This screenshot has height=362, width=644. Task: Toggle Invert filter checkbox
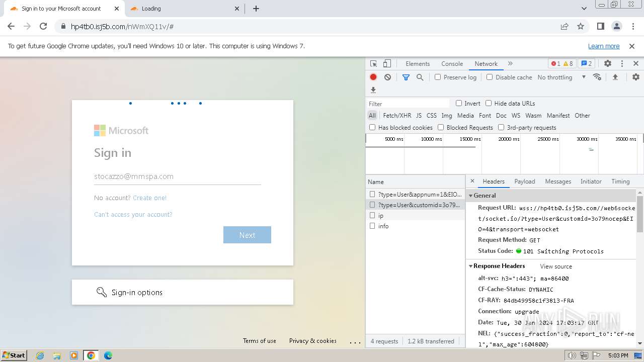pos(459,103)
